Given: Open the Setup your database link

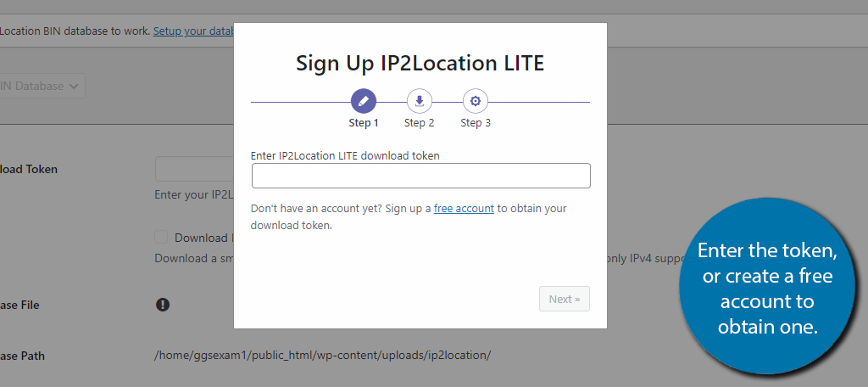Looking at the screenshot, I should tap(193, 31).
